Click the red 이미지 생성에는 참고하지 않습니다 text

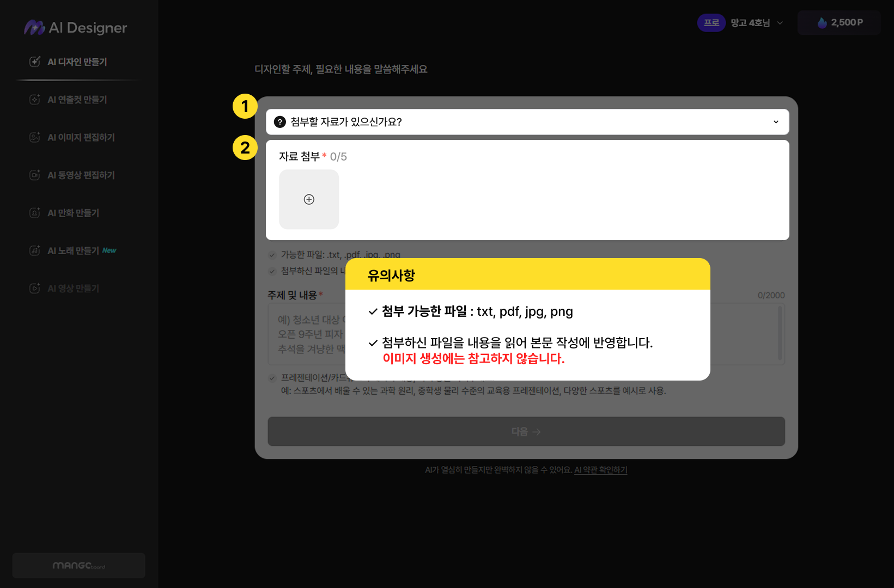pos(473,359)
